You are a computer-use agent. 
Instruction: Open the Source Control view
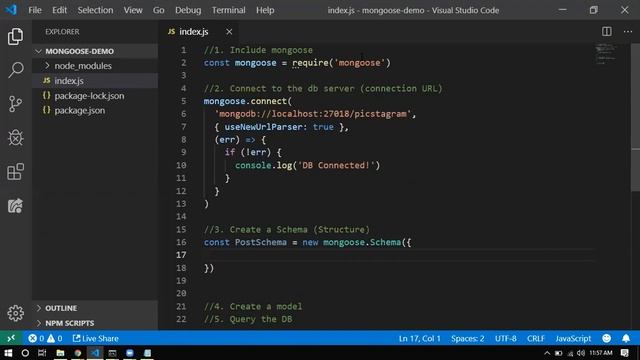[x=16, y=104]
